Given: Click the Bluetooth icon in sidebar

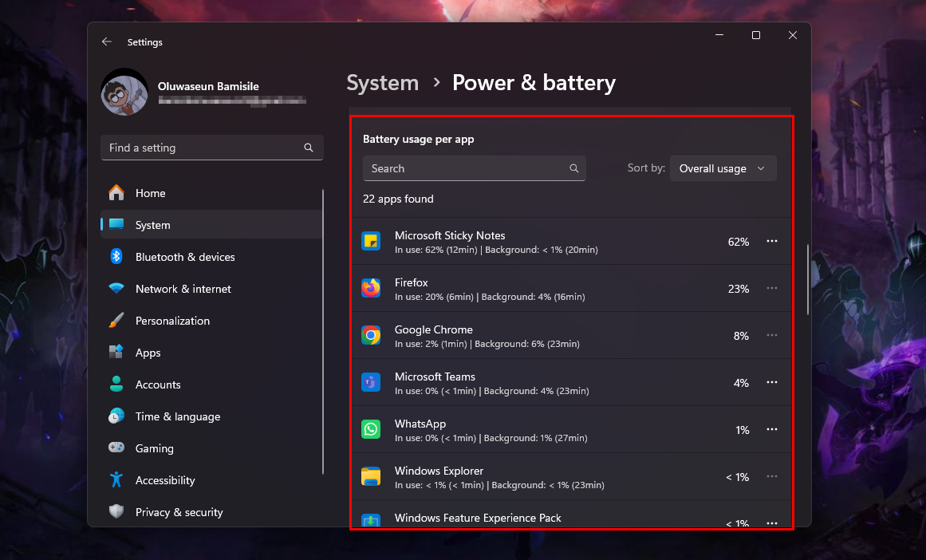Looking at the screenshot, I should [116, 256].
